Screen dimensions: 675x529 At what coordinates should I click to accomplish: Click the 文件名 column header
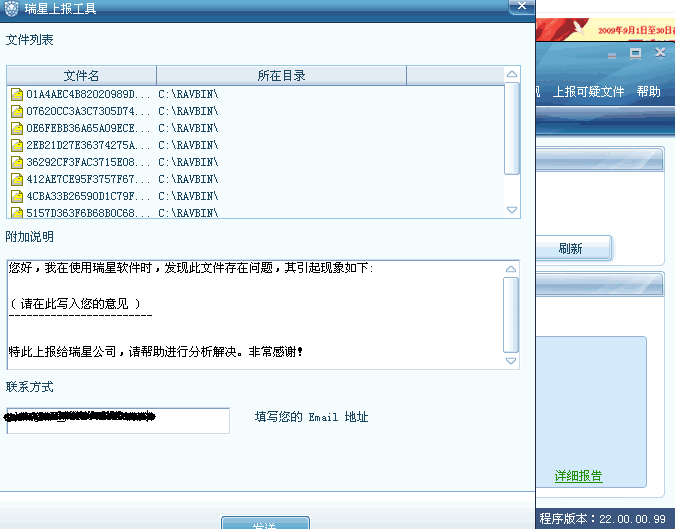point(81,76)
